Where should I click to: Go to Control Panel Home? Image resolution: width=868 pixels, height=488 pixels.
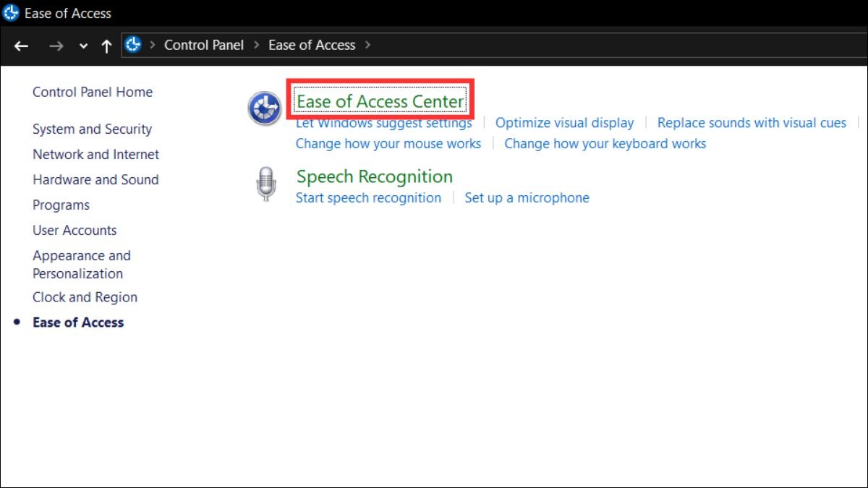[x=93, y=92]
